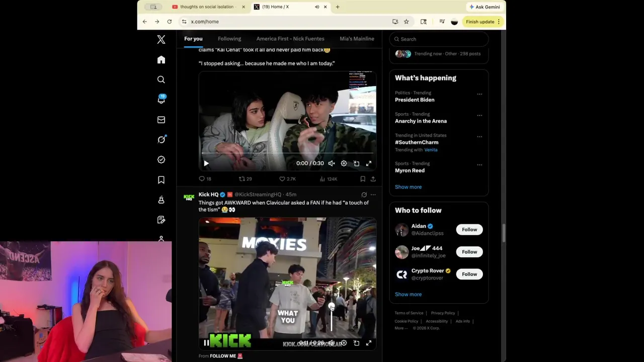Follow Crypto Rover
The image size is (644, 362).
[469, 274]
